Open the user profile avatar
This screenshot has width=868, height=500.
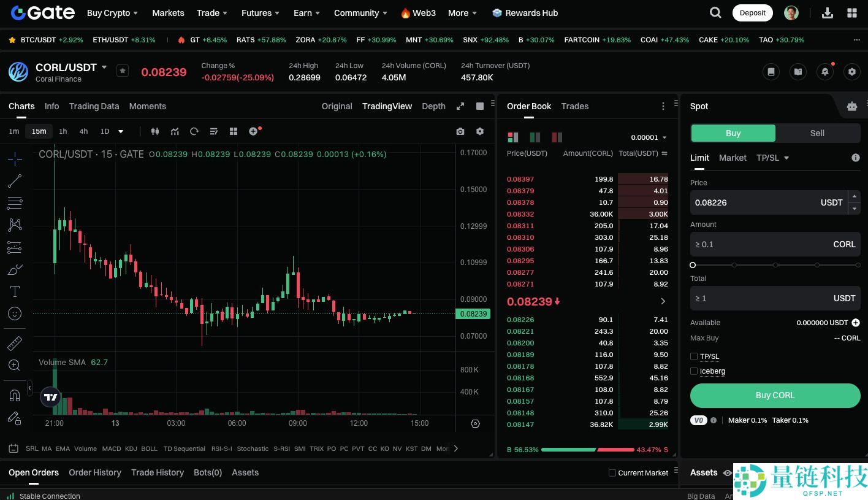[791, 13]
